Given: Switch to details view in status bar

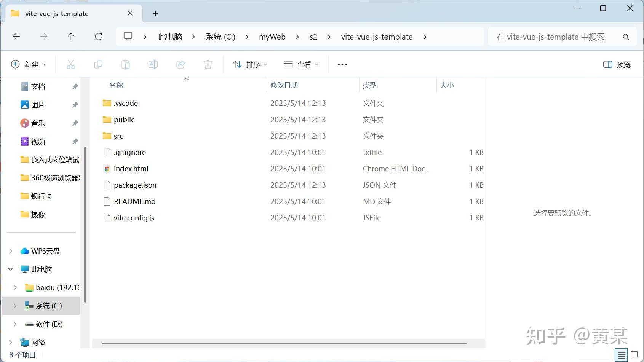Looking at the screenshot, I should tap(622, 354).
